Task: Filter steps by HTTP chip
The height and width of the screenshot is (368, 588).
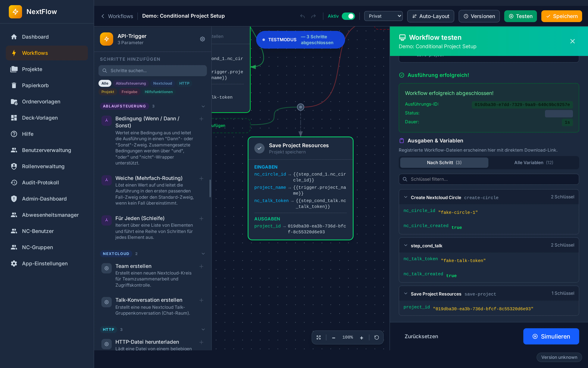Action: 184,83
